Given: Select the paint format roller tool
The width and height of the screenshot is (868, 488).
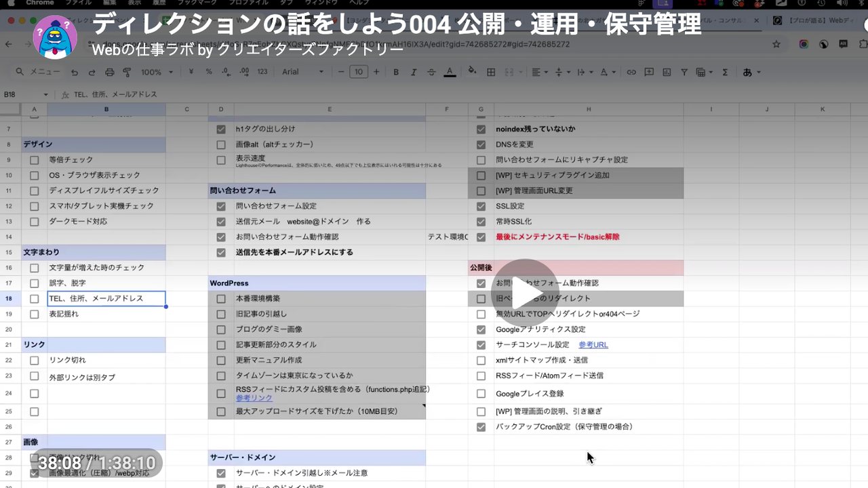Looking at the screenshot, I should [x=127, y=72].
